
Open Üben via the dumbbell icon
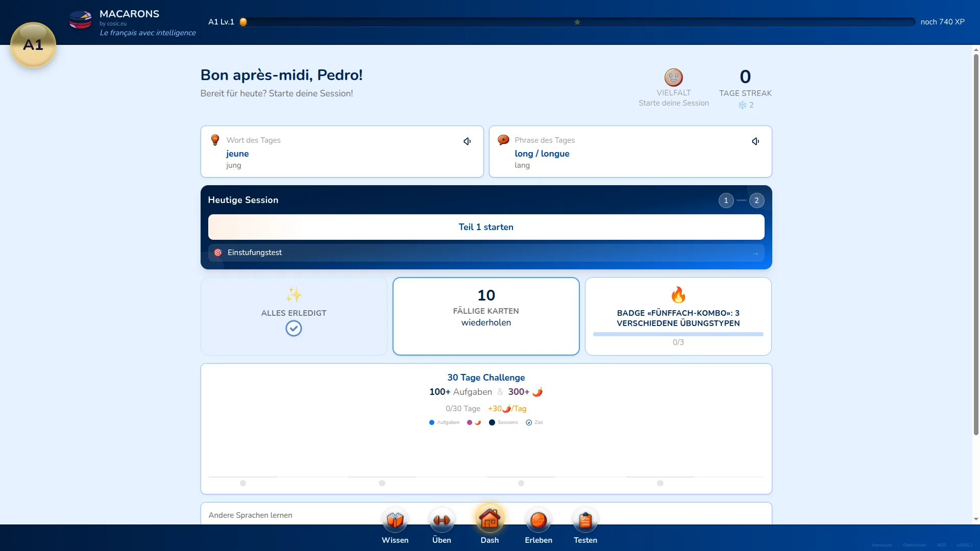442,520
